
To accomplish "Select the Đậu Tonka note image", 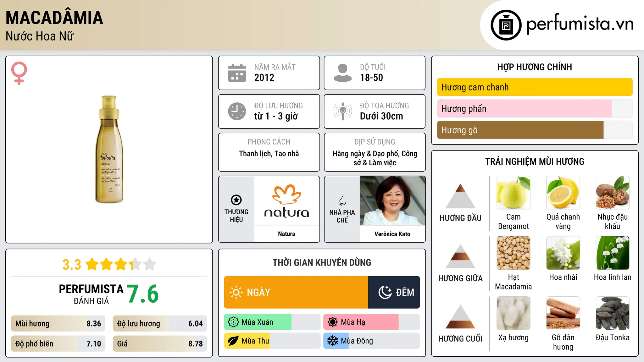I will tap(613, 313).
